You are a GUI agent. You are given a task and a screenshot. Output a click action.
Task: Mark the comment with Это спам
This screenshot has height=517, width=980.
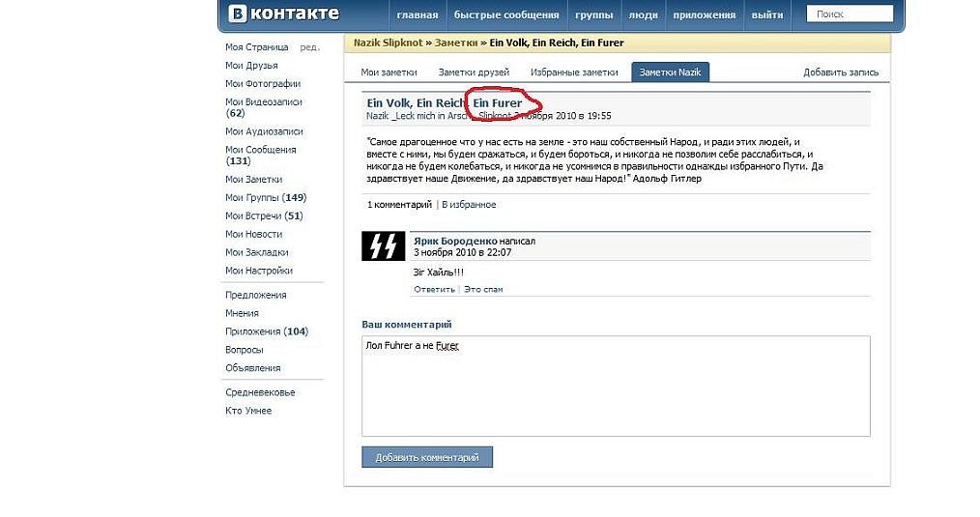pyautogui.click(x=483, y=289)
